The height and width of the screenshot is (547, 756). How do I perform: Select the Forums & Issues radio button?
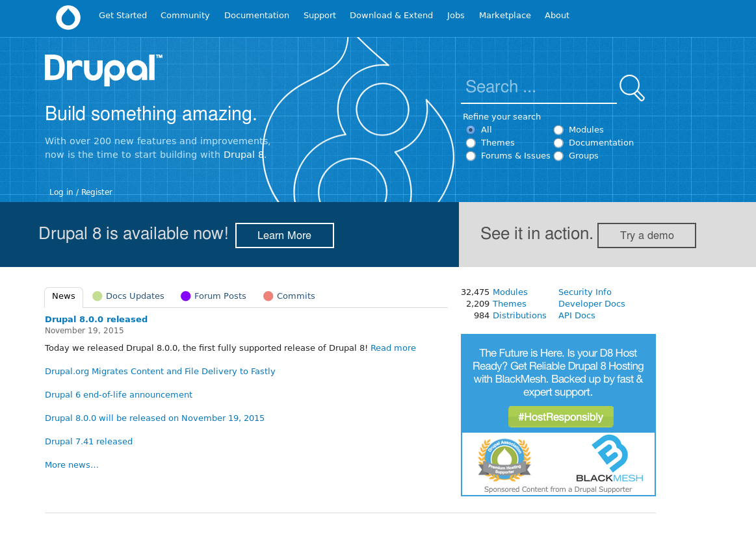point(471,156)
